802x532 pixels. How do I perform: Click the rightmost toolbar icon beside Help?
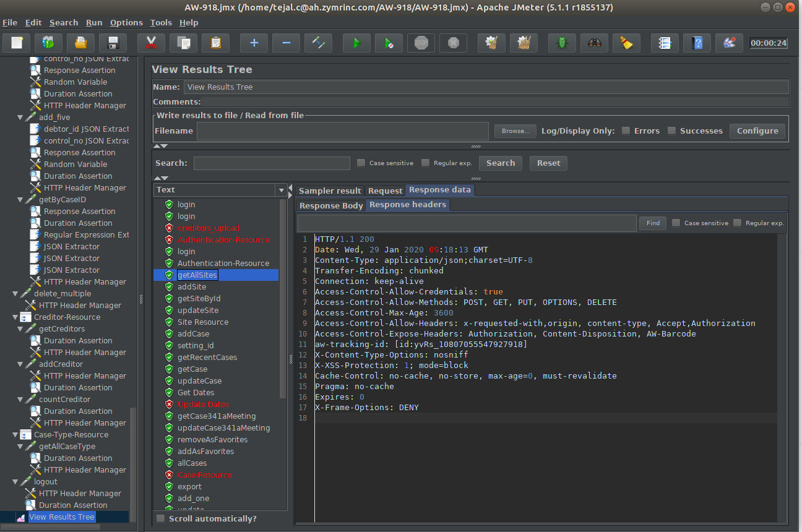pyautogui.click(x=729, y=43)
